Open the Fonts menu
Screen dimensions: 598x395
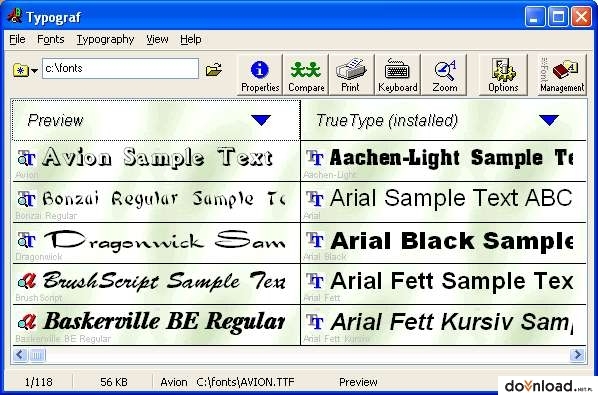tap(51, 39)
